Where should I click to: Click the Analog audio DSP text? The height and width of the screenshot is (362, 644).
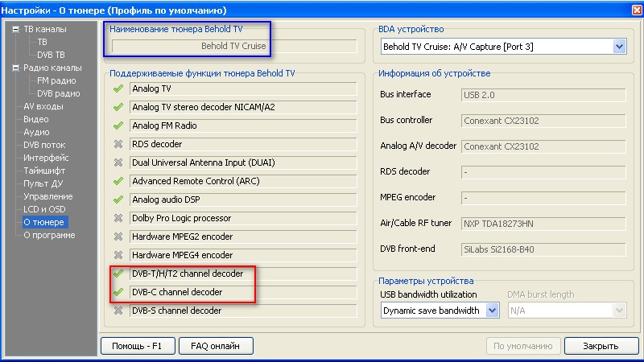point(166,200)
